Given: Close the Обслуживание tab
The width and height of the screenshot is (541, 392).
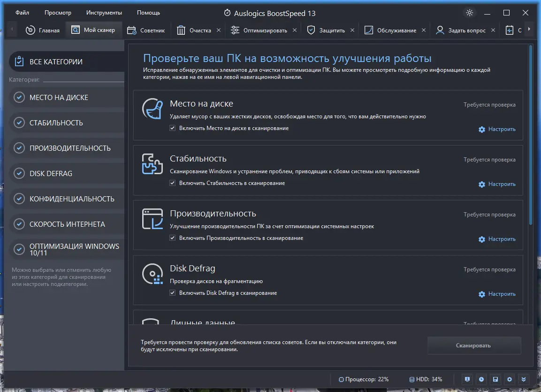Looking at the screenshot, I should coord(424,31).
